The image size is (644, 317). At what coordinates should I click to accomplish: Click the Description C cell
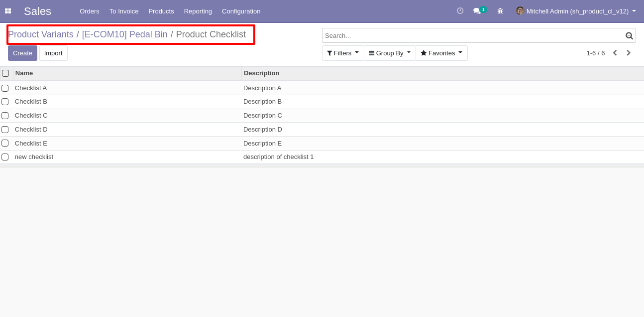[x=263, y=116]
